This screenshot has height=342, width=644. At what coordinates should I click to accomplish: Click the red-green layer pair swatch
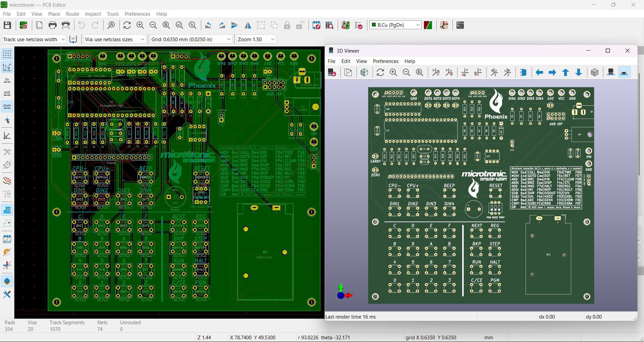point(428,25)
